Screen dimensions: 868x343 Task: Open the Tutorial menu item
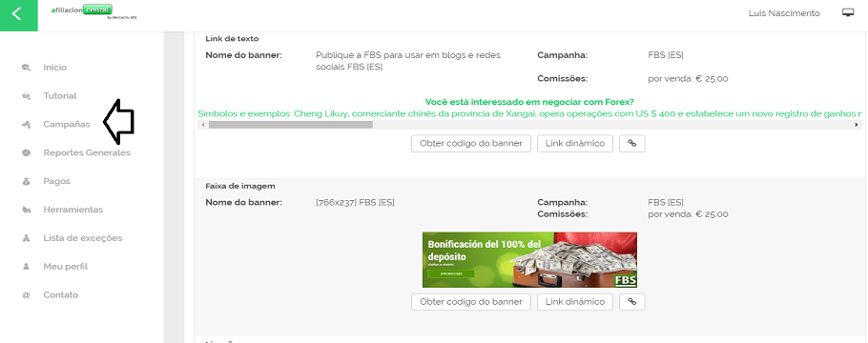(x=60, y=95)
